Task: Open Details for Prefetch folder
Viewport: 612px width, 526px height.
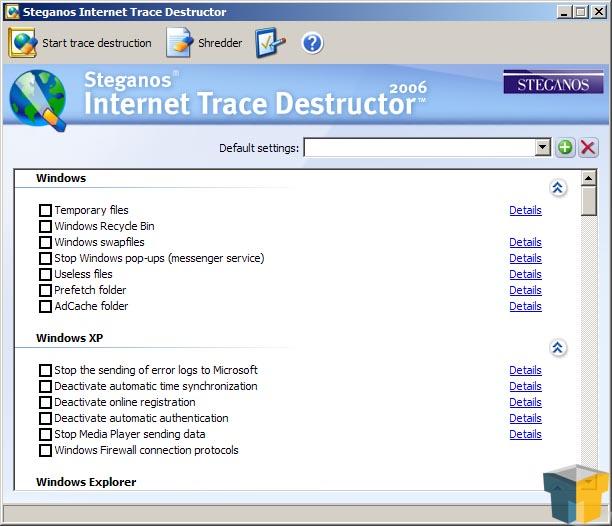Action: [x=525, y=290]
